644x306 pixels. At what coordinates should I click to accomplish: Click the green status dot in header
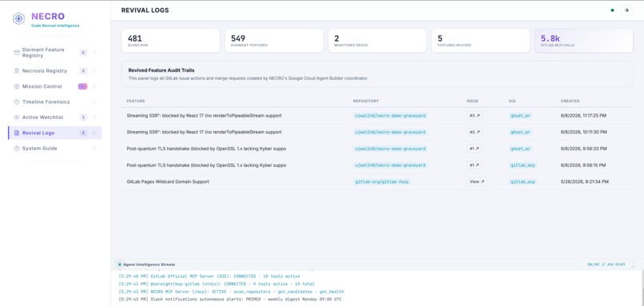[612, 10]
